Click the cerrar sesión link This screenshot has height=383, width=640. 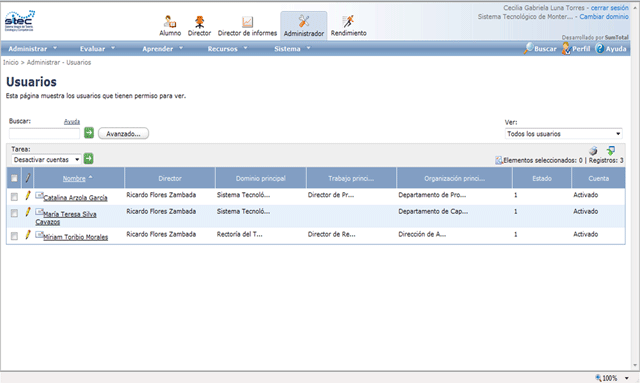pos(609,8)
